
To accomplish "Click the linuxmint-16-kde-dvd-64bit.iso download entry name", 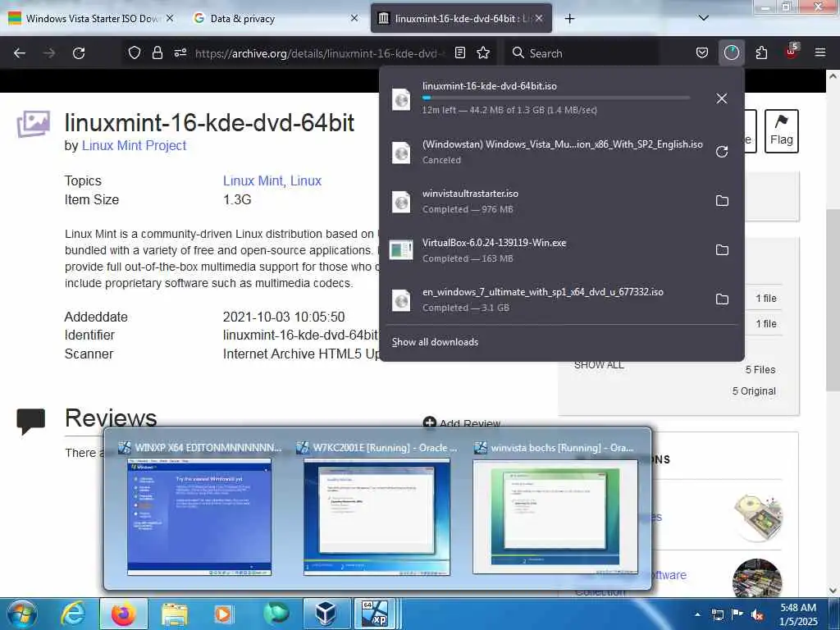I will (x=489, y=85).
